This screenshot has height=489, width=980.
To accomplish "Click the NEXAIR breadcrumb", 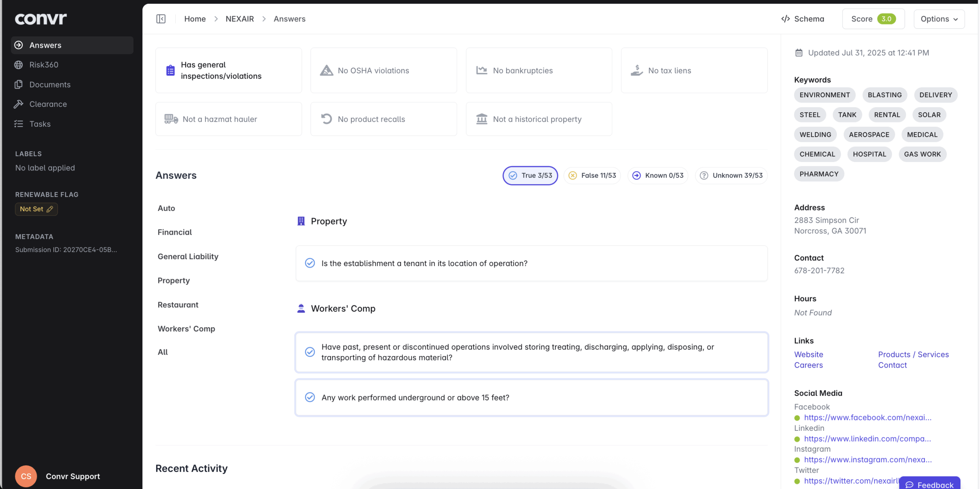I will pyautogui.click(x=240, y=19).
